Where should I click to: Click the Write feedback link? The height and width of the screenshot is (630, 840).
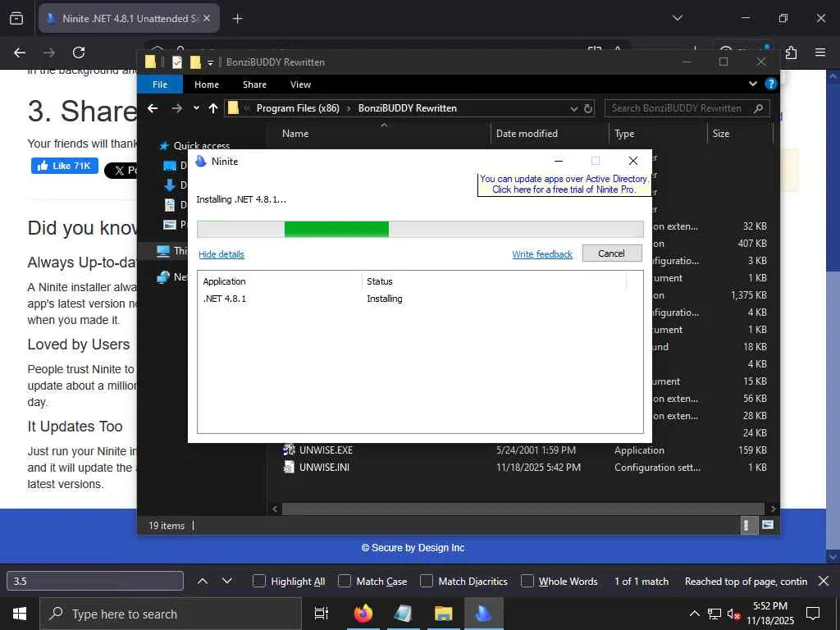[542, 254]
